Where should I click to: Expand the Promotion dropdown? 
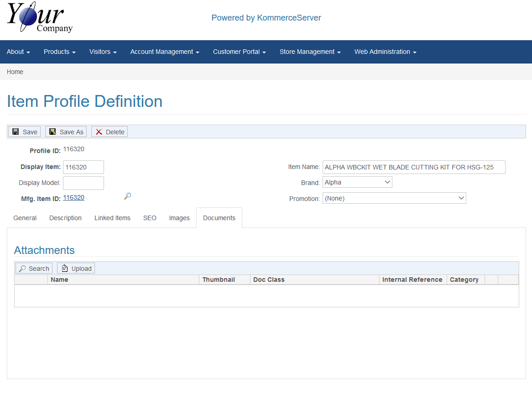pos(394,198)
